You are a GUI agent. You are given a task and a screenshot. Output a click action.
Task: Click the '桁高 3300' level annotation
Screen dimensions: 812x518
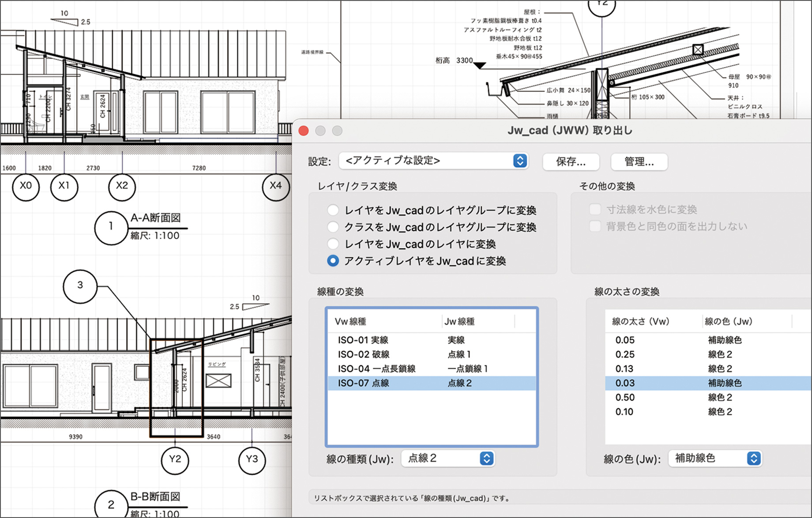pos(454,60)
